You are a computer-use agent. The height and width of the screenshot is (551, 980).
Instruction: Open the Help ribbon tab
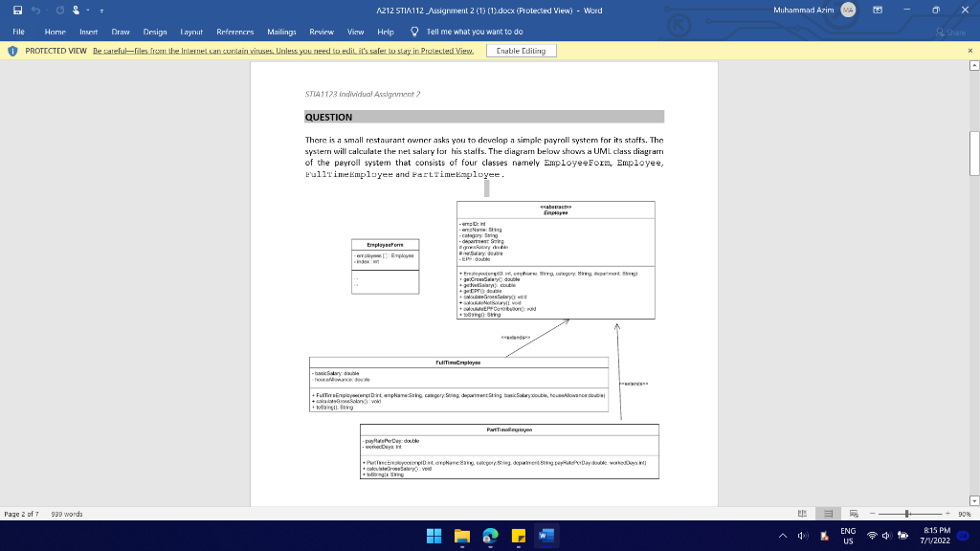point(385,32)
